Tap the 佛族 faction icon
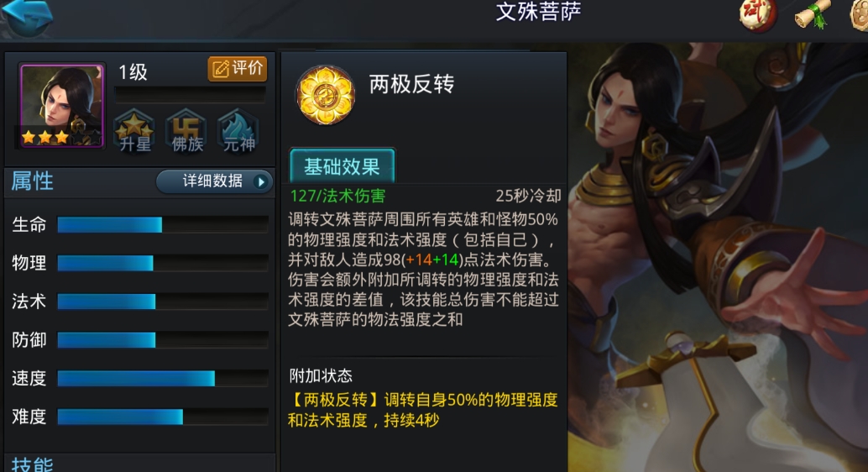The width and height of the screenshot is (868, 472). point(186,131)
